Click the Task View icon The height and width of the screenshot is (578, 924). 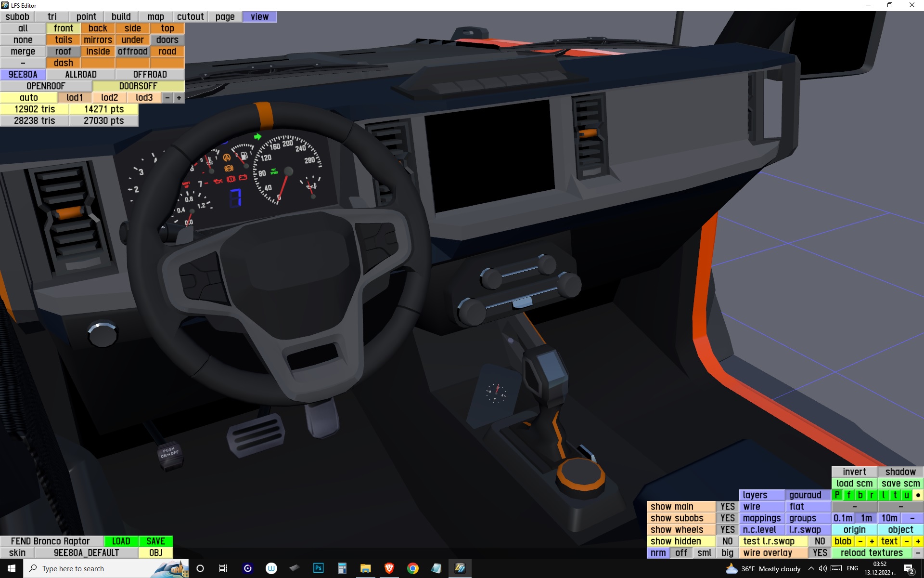(223, 568)
